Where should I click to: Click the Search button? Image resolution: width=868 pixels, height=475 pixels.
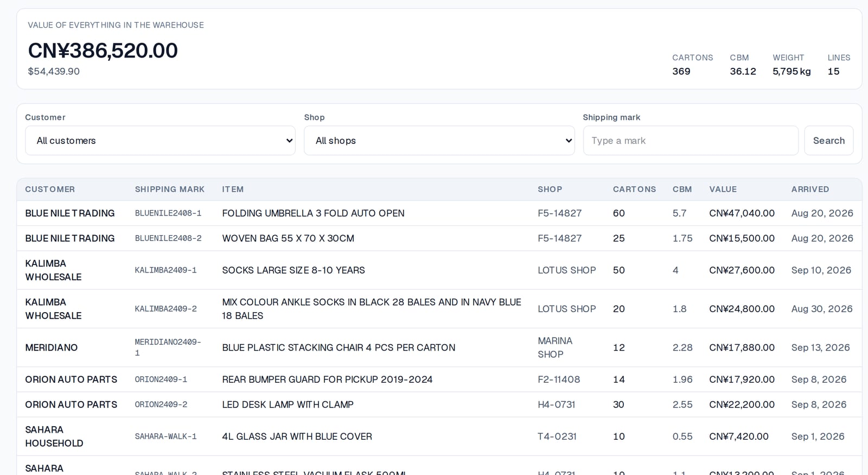click(x=828, y=141)
